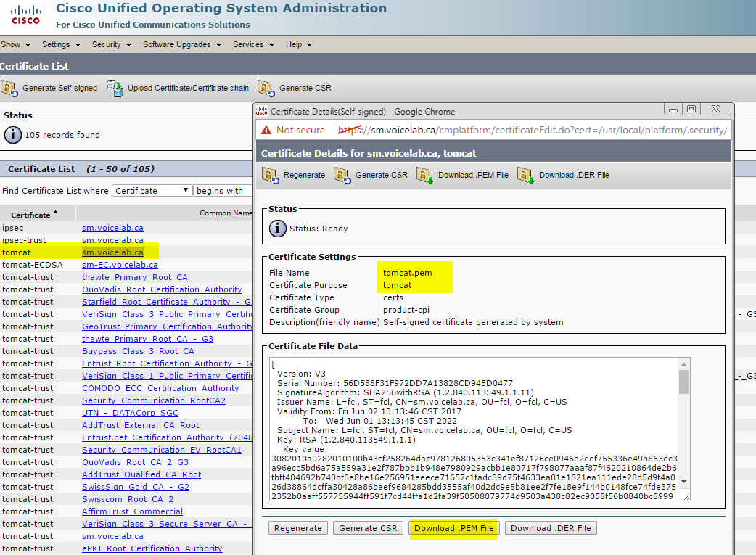Click the popup window address bar URL
Screen dimensions: 756x555
[x=533, y=130]
